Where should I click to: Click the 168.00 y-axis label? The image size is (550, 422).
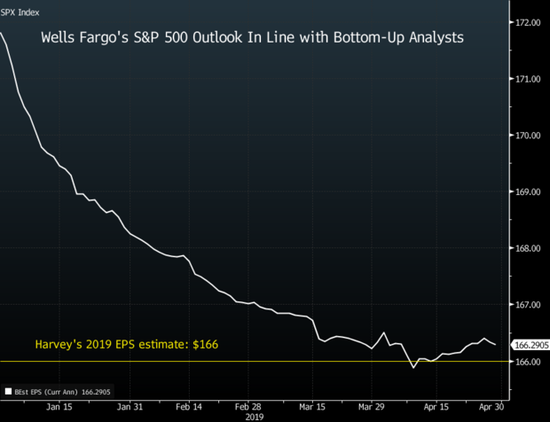click(x=528, y=248)
